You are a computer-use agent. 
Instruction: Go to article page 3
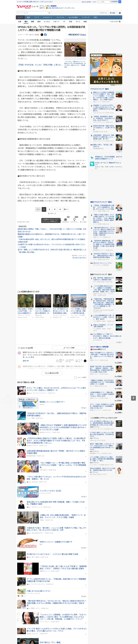[55, 209]
